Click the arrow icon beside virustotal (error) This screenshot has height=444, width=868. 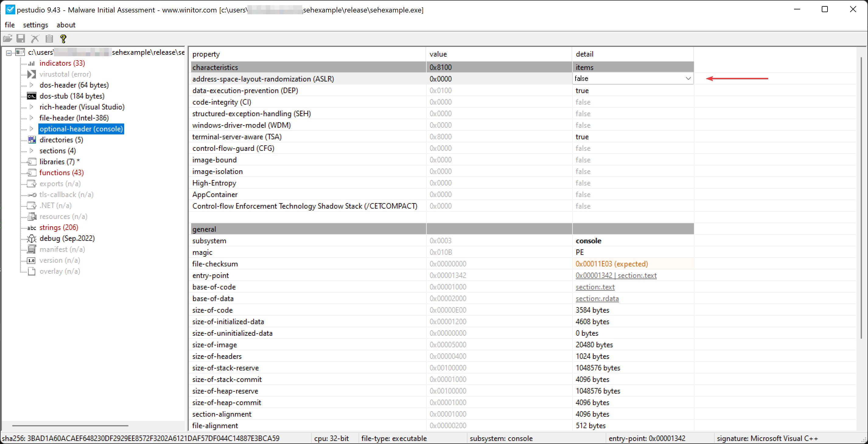31,74
